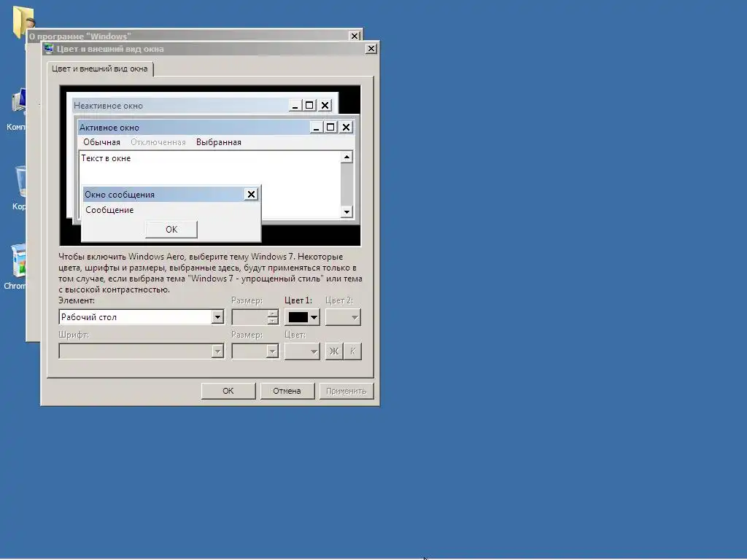Click the Неактивное окно title bar in preview

[180, 106]
